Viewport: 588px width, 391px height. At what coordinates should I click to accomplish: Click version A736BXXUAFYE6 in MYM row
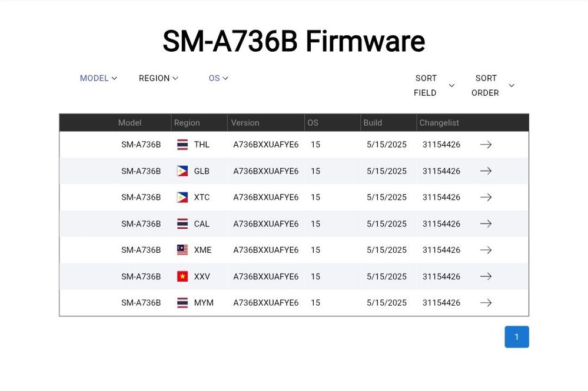click(266, 303)
